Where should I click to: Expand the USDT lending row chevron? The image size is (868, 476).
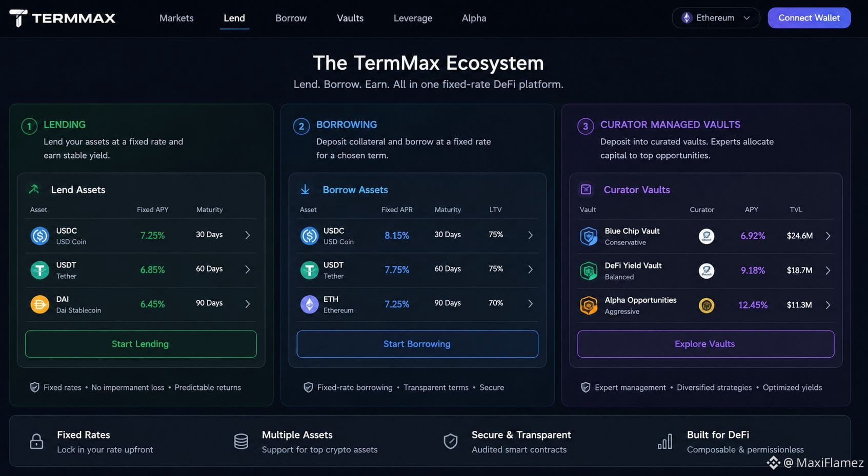248,270
